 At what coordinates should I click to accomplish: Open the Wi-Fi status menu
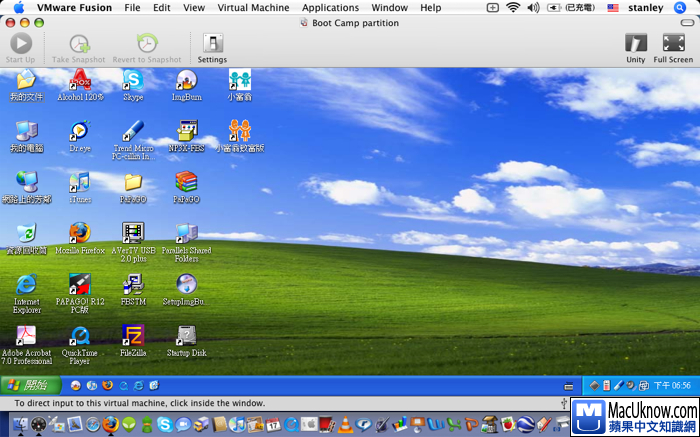[513, 7]
